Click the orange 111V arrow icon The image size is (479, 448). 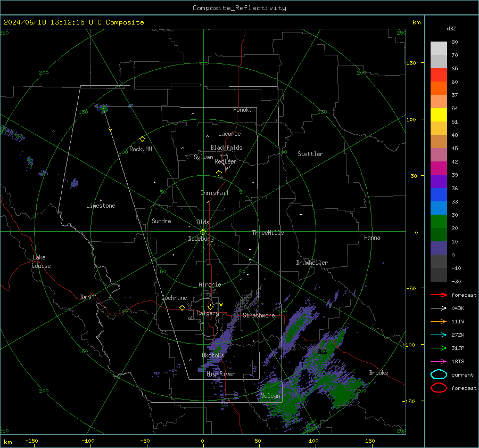click(439, 321)
